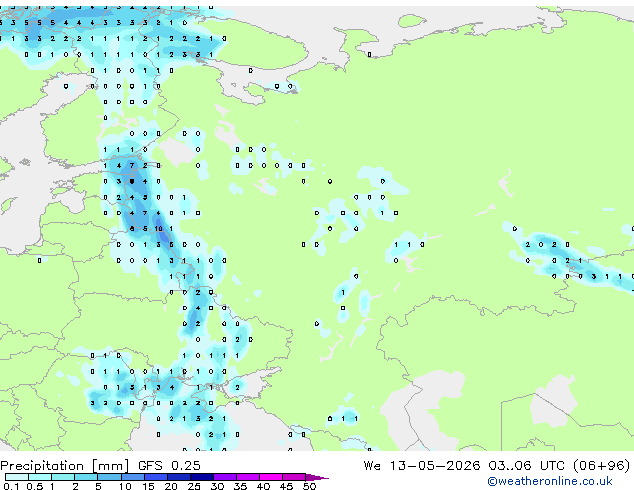Select the 'We 13-05-2026' forecast date text
This screenshot has height=490, width=634.
pos(422,466)
